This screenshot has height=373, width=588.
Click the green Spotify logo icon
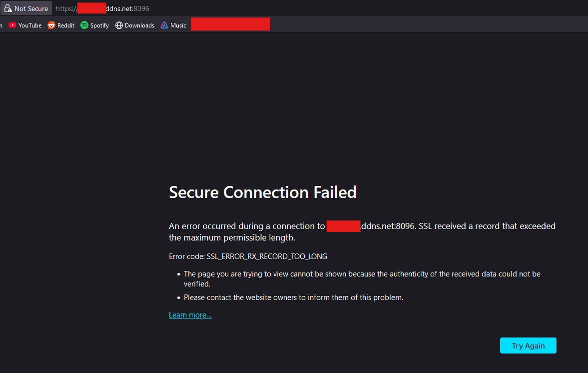84,25
